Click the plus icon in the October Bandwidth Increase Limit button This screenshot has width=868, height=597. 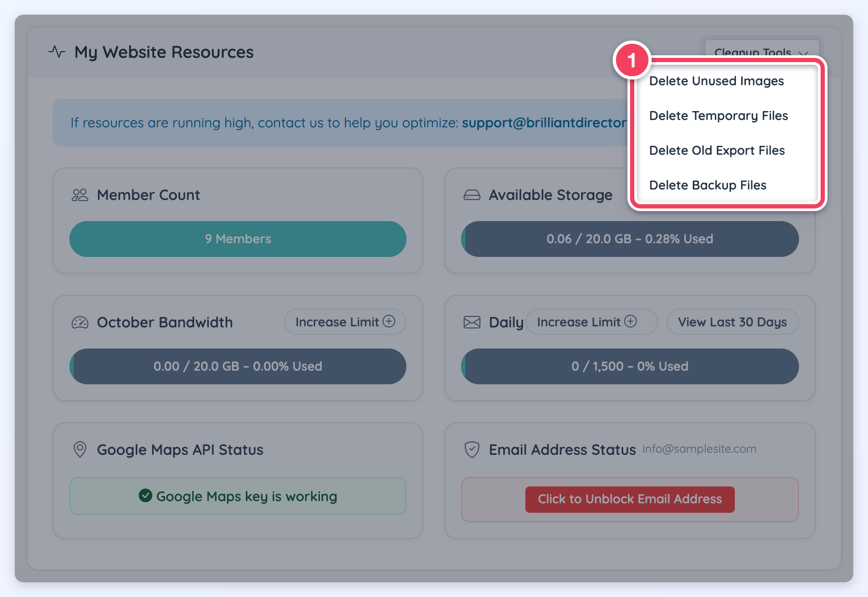[389, 321]
